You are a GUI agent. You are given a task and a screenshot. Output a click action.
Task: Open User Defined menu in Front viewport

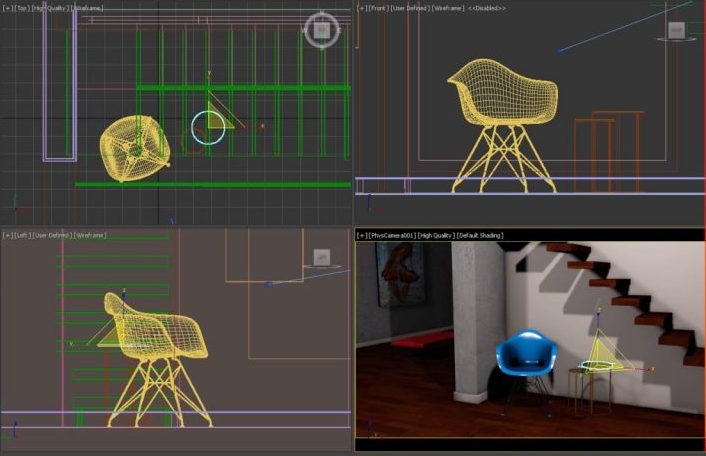(410, 8)
